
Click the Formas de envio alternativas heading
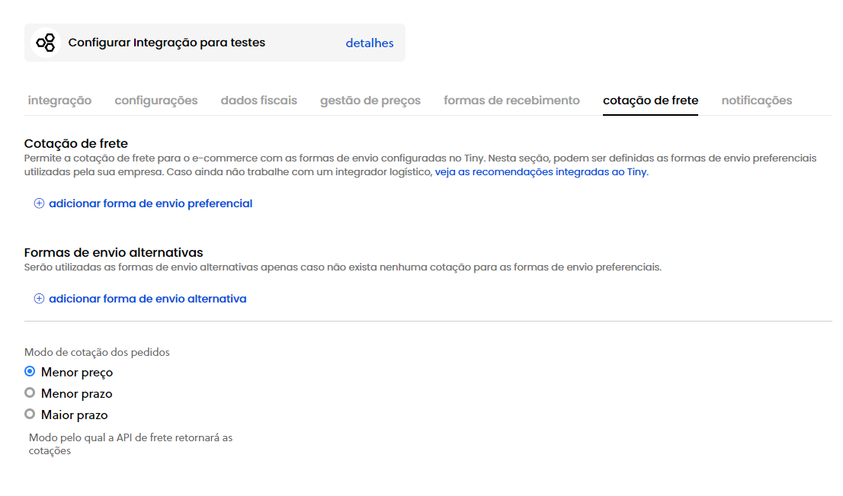[x=113, y=253]
